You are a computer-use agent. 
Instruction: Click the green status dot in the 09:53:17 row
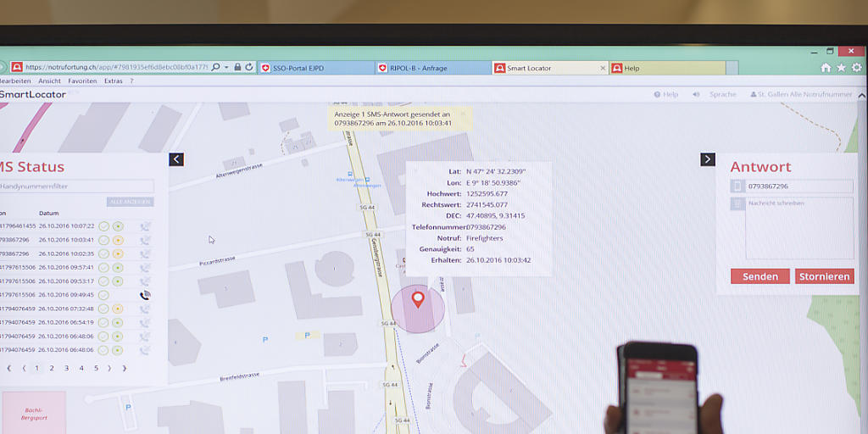click(117, 281)
